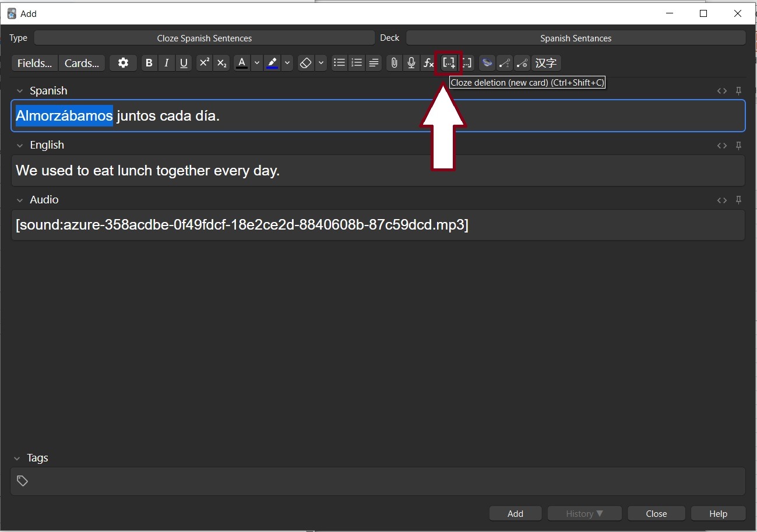
Task: Pin the Spanish field as sticky
Action: coord(738,91)
